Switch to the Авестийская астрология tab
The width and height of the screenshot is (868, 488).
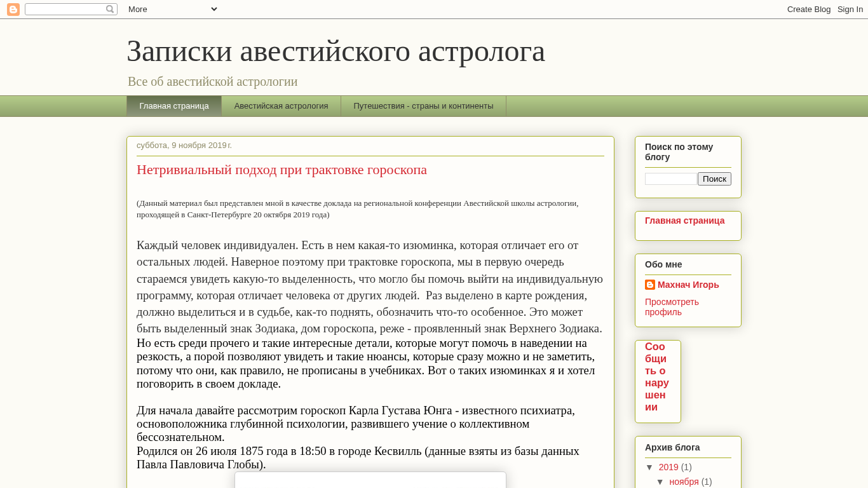coord(281,106)
